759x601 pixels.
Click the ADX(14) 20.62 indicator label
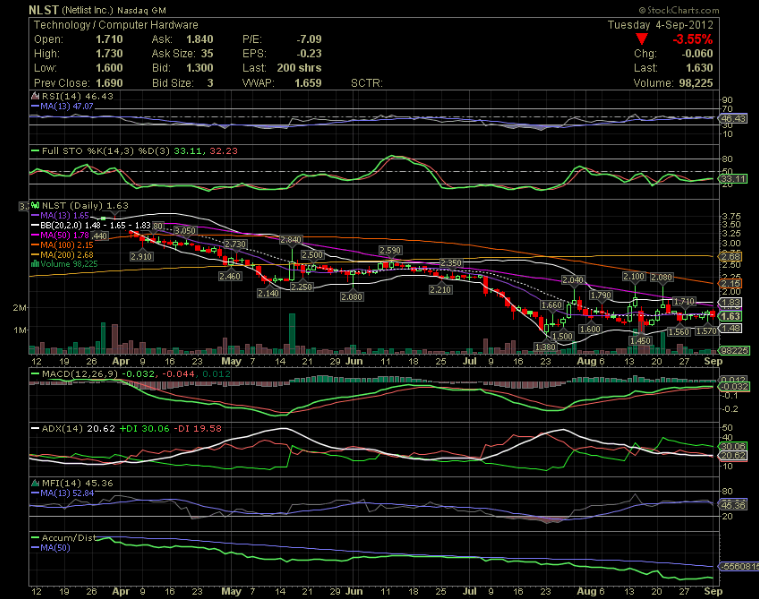point(78,429)
